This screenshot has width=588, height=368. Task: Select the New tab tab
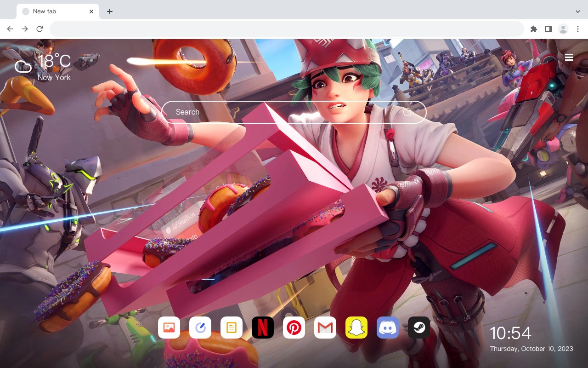click(58, 11)
